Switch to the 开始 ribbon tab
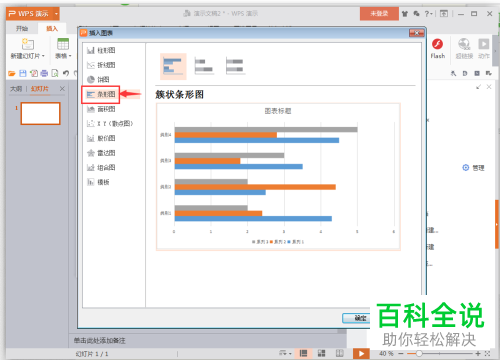The width and height of the screenshot is (500, 360). (x=22, y=29)
